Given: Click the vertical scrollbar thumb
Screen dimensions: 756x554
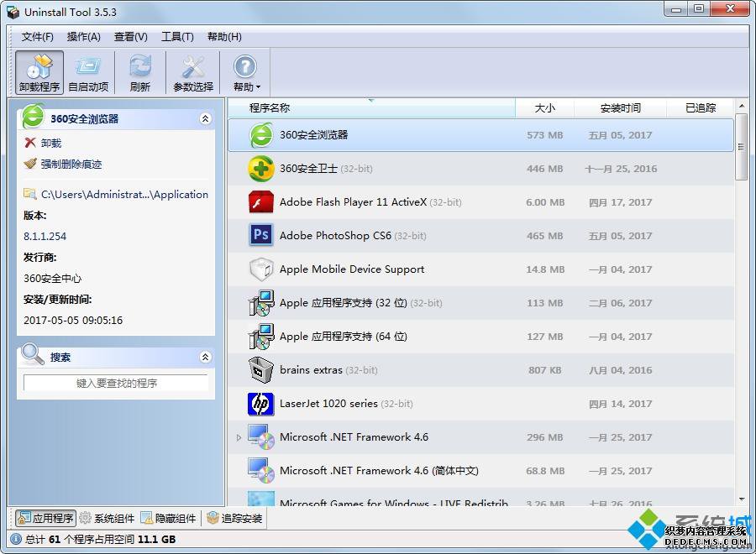Looking at the screenshot, I should pyautogui.click(x=742, y=147).
